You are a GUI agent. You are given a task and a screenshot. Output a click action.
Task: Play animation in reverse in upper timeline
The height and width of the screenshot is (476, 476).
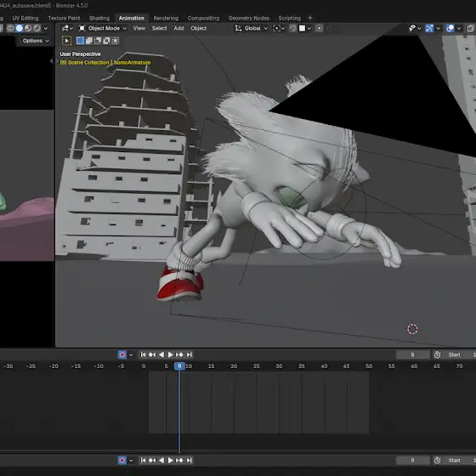pos(161,354)
